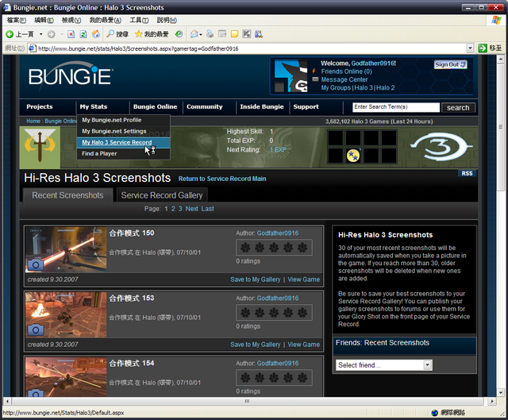508x420 pixels.
Task: Click View Game for 合作模式 153
Action: (303, 345)
